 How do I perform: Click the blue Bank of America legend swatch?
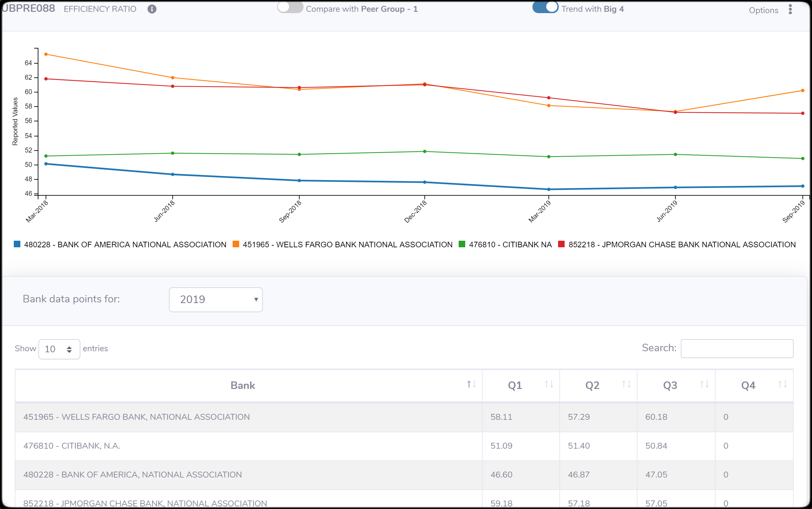click(17, 244)
